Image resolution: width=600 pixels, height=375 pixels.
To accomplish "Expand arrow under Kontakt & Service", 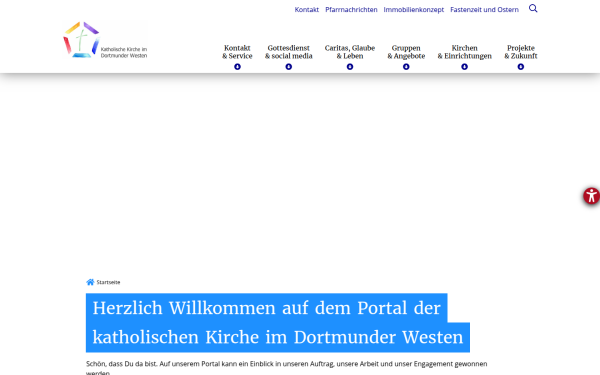I will (237, 67).
